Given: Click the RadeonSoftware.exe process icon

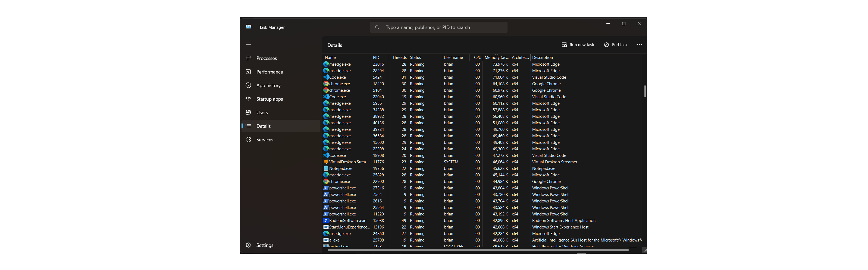Looking at the screenshot, I should click(x=326, y=221).
